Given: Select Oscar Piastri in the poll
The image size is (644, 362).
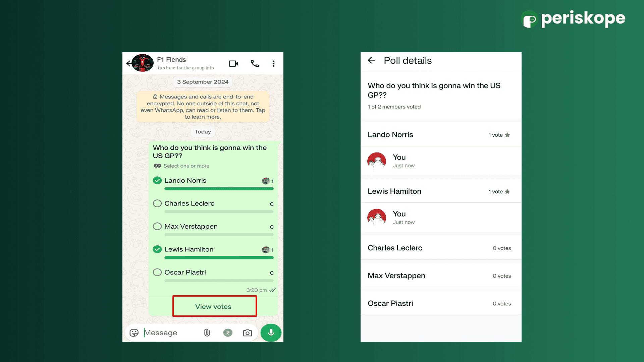Looking at the screenshot, I should tap(157, 273).
